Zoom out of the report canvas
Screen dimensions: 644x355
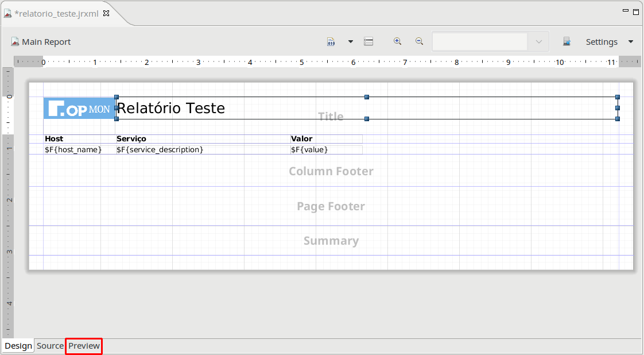pyautogui.click(x=420, y=41)
